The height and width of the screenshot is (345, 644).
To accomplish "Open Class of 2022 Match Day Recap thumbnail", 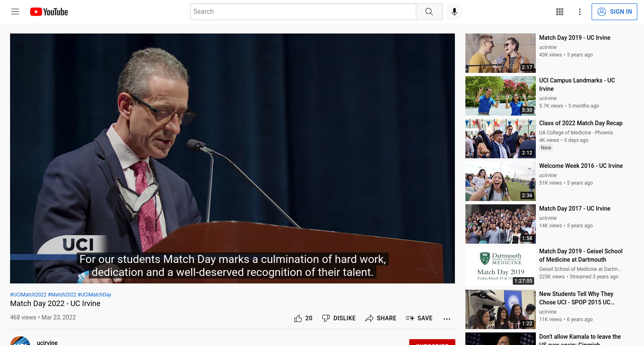I will point(501,139).
